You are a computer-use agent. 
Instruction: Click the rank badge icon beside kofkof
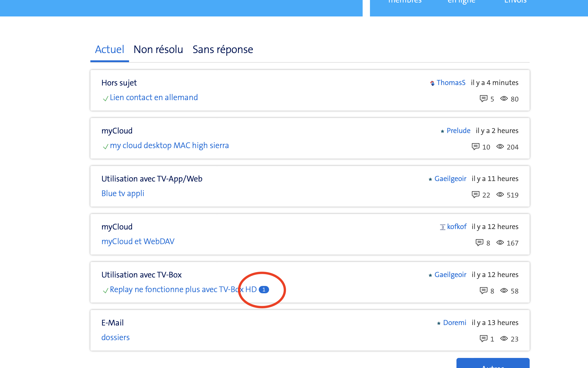[x=442, y=227]
